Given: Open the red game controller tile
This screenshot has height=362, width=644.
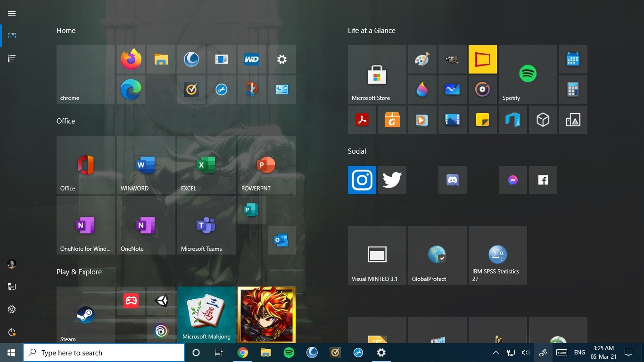Looking at the screenshot, I should 131,301.
